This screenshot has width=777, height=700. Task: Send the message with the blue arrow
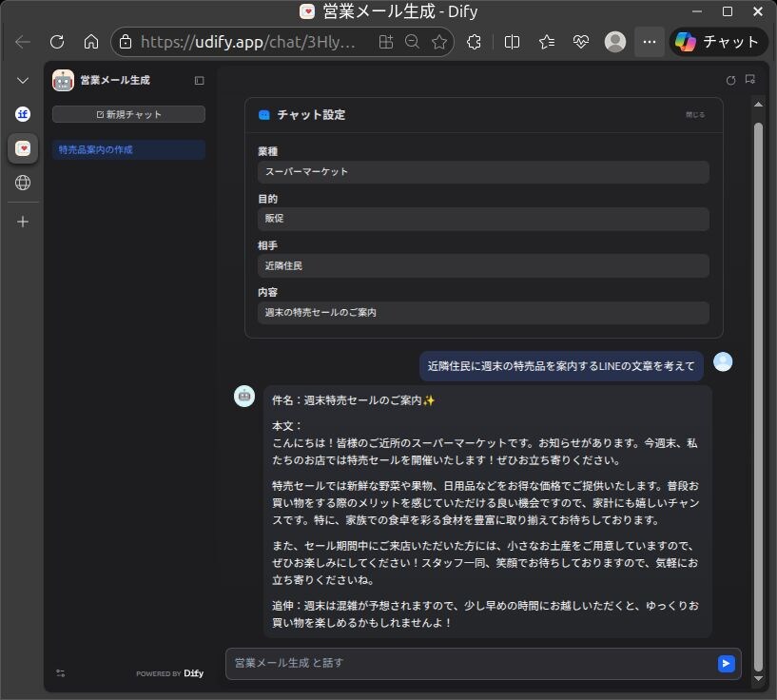click(x=726, y=663)
